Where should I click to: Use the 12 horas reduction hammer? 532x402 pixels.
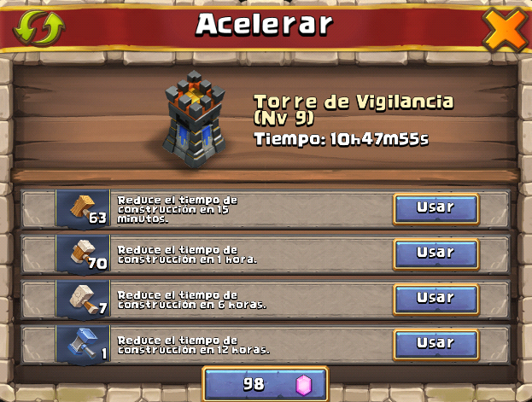(436, 344)
